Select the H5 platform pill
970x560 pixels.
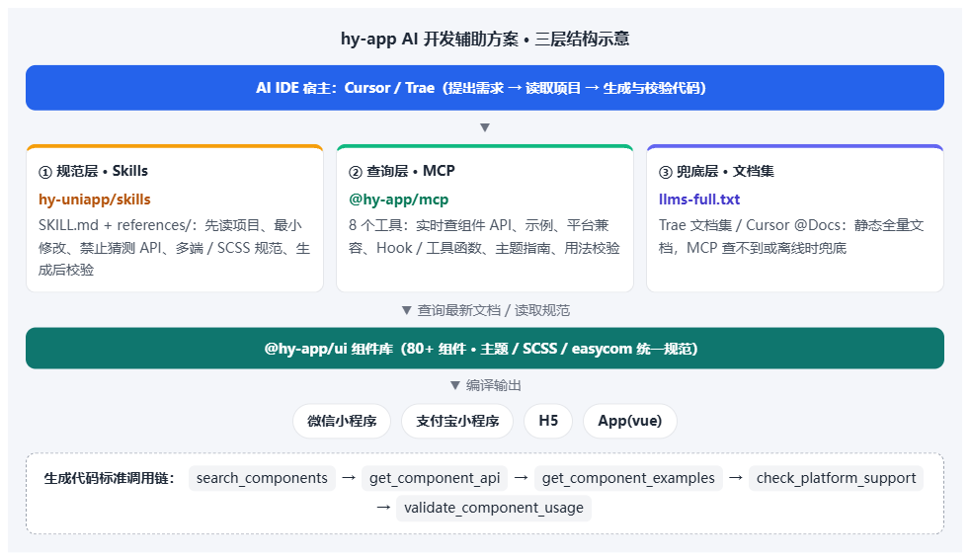point(548,421)
